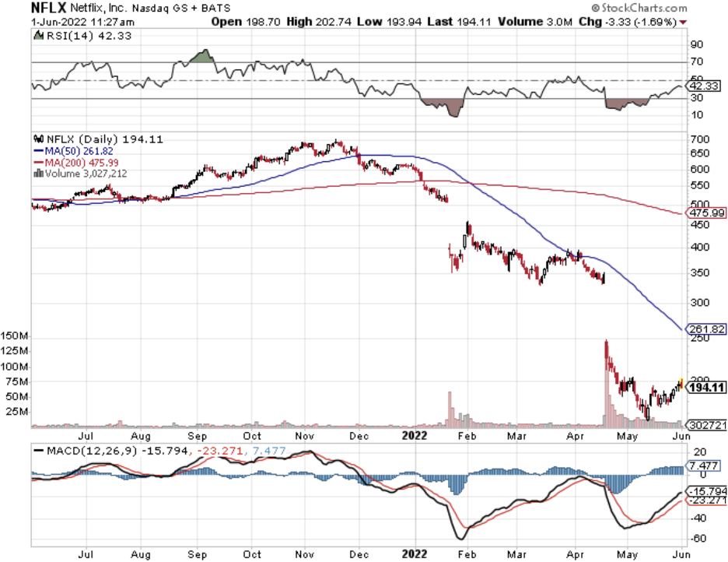Click the MA(200) 475.99 legend entry
The width and height of the screenshot is (728, 562).
tap(76, 163)
